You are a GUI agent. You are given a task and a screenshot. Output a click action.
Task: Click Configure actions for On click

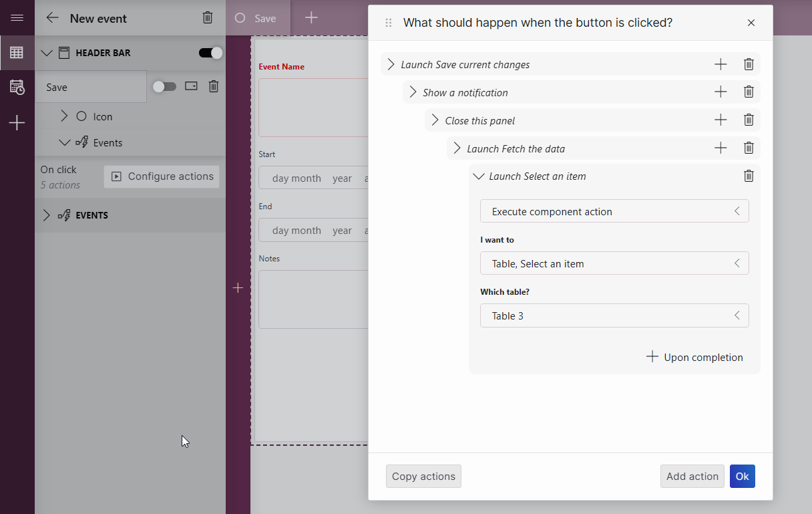(x=161, y=176)
